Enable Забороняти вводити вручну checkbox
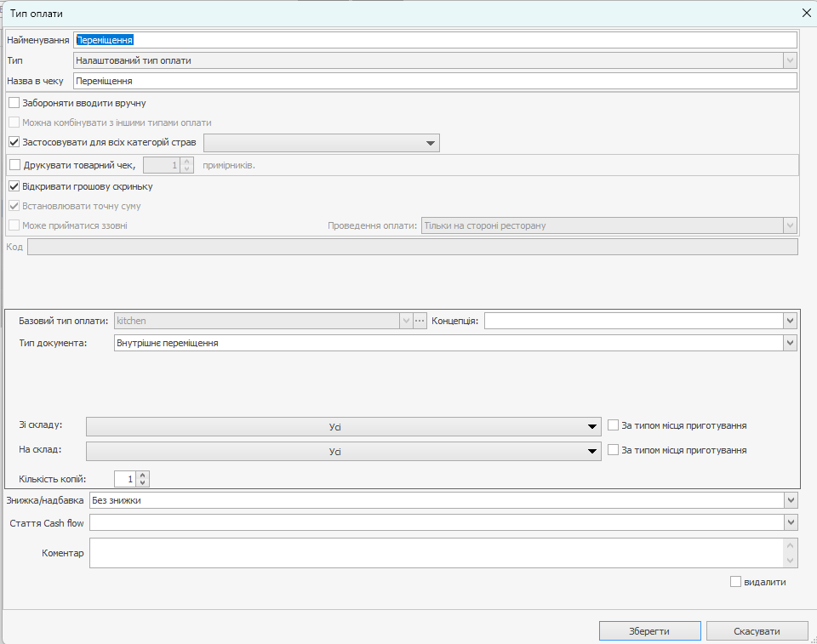Viewport: 817px width, 644px height. [14, 103]
